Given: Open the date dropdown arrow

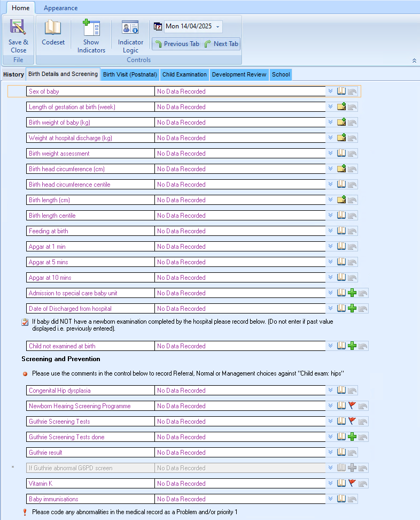Looking at the screenshot, I should (x=217, y=27).
